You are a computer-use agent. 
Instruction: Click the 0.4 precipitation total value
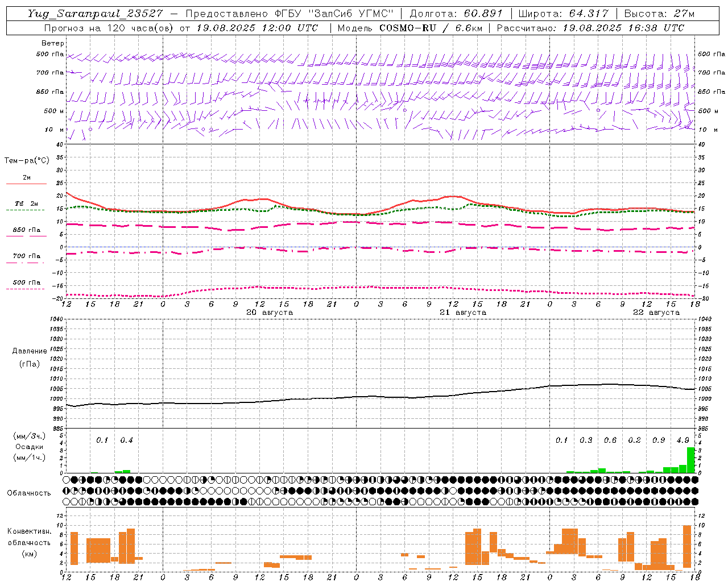[x=126, y=440]
